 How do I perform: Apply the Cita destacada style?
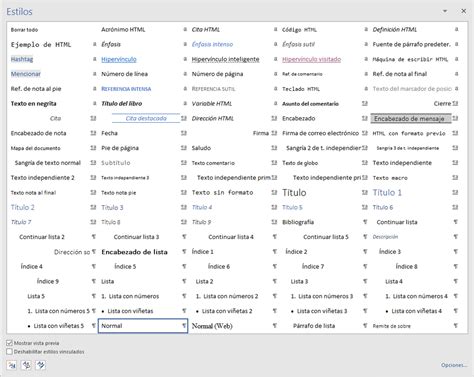146,118
